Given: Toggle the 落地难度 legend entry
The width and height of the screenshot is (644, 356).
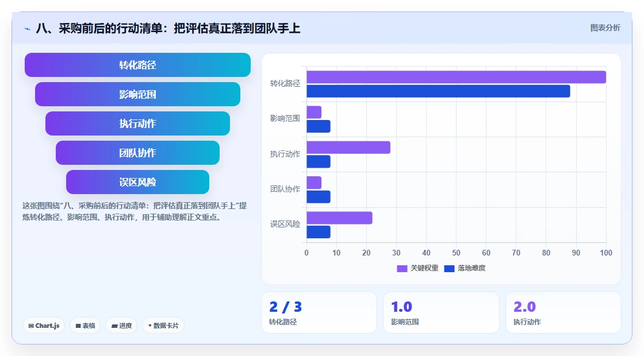Looking at the screenshot, I should coord(465,268).
